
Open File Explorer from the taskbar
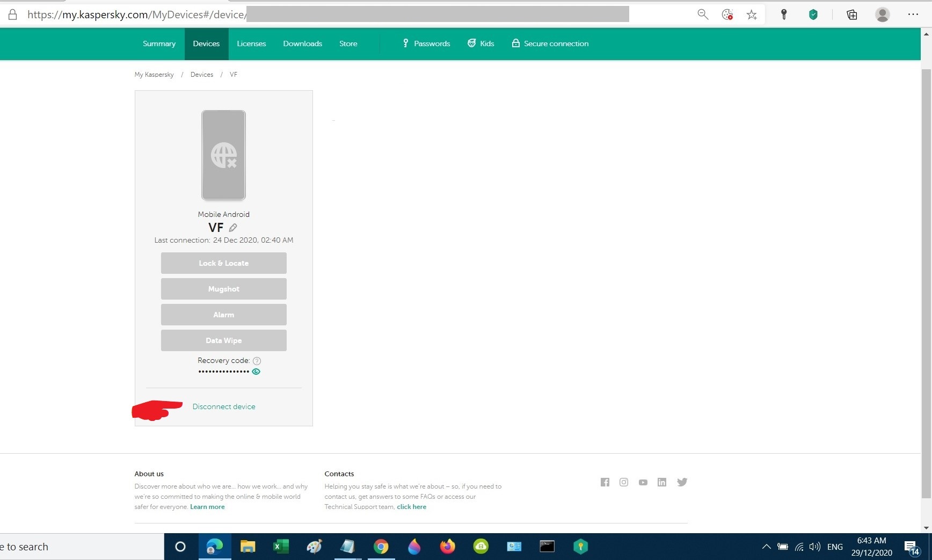click(x=247, y=547)
